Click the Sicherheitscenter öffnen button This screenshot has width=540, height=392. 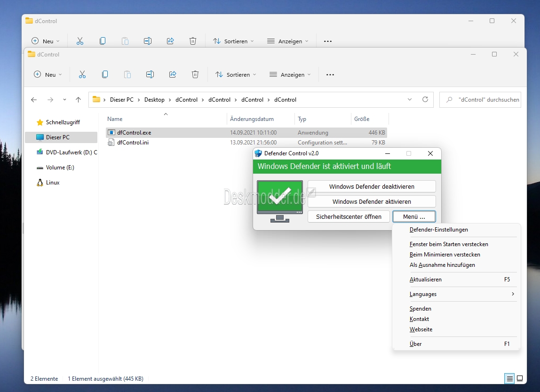tap(349, 216)
